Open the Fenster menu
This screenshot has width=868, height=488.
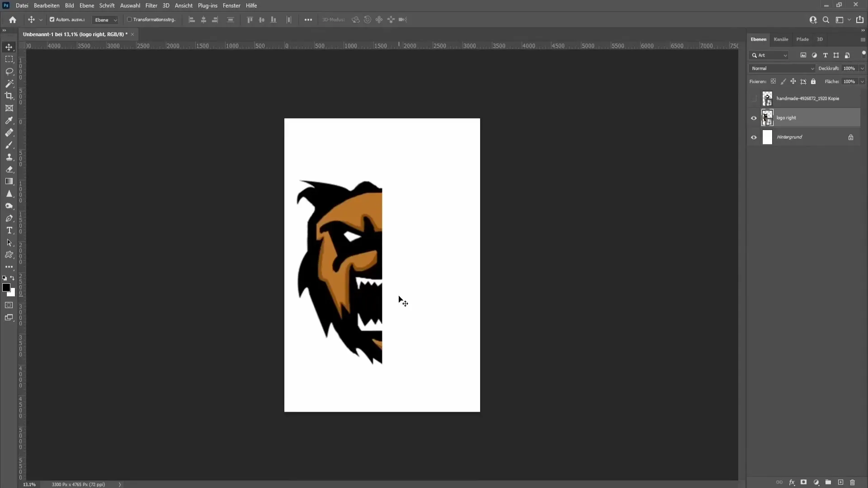click(232, 5)
